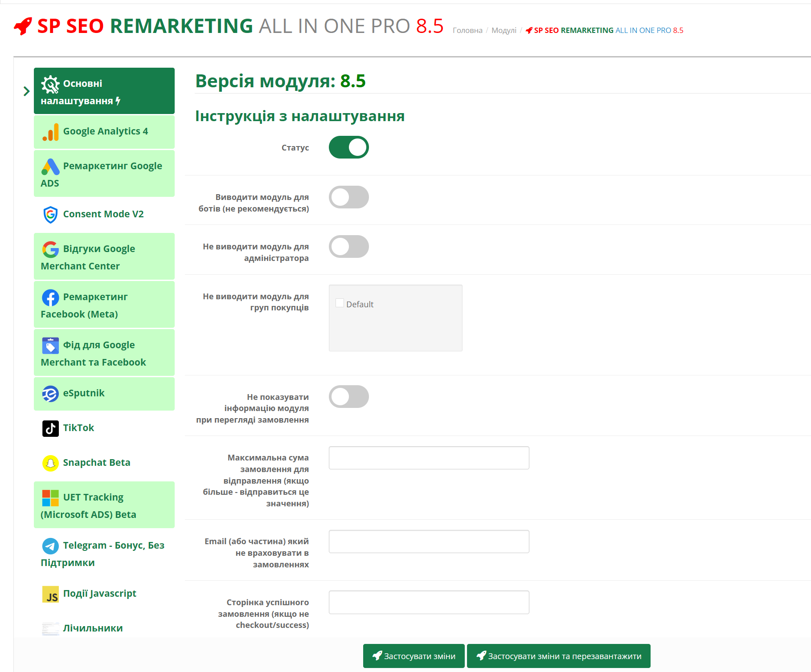Click the eSputnik logo icon
The image size is (811, 672).
50,394
